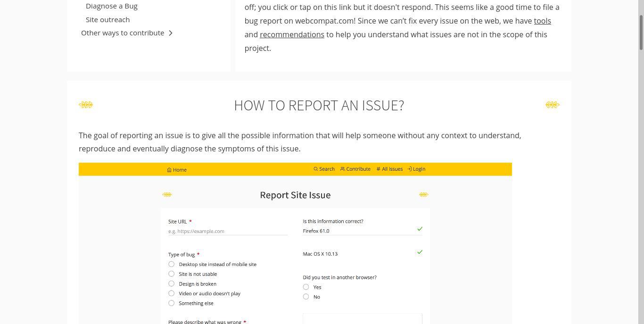
Task: Click the "HOW TO REPORT AN ISSUE?" heading
Action: pos(319,105)
